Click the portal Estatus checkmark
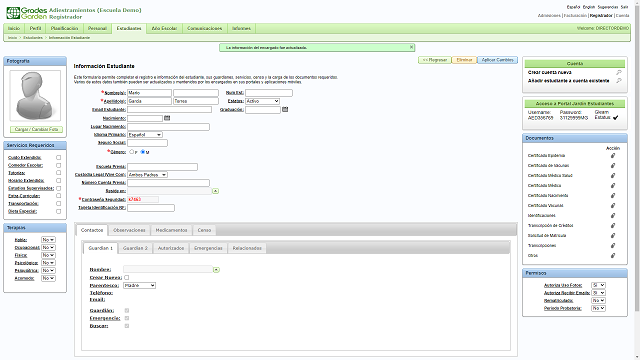Image resolution: width=640 pixels, height=360 pixels. tap(616, 118)
